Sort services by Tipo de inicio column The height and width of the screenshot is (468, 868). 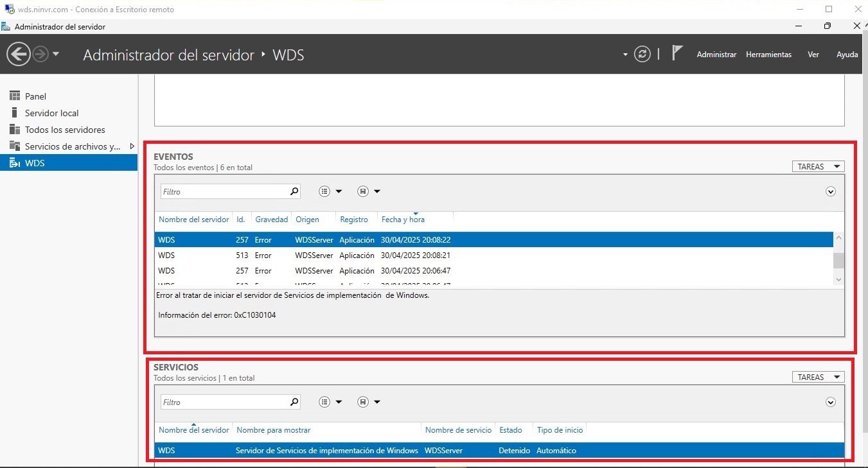(x=560, y=430)
